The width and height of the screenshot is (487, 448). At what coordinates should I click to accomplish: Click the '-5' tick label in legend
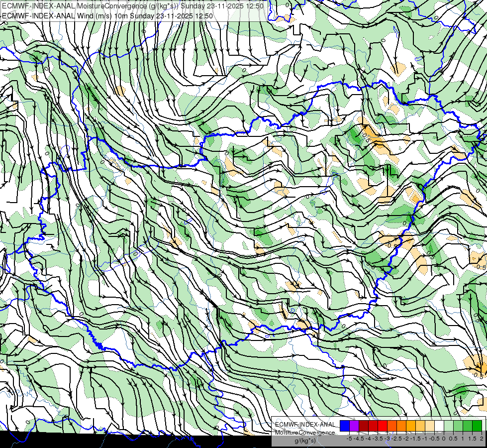click(x=349, y=439)
